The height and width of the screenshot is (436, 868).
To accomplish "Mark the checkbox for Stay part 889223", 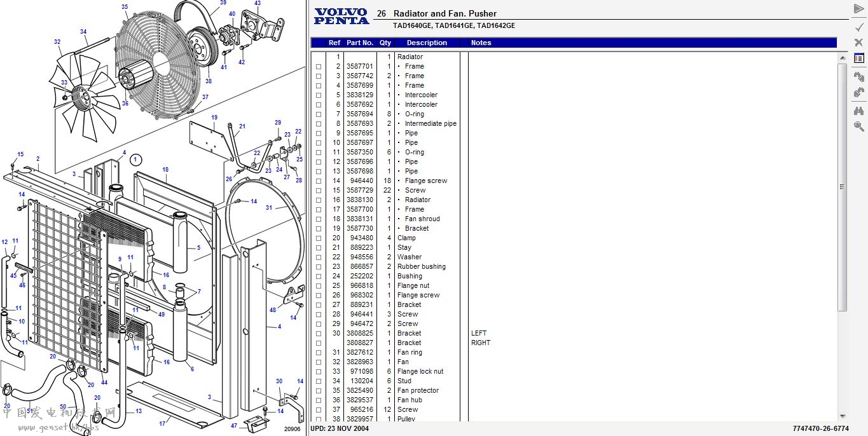I will tap(319, 248).
